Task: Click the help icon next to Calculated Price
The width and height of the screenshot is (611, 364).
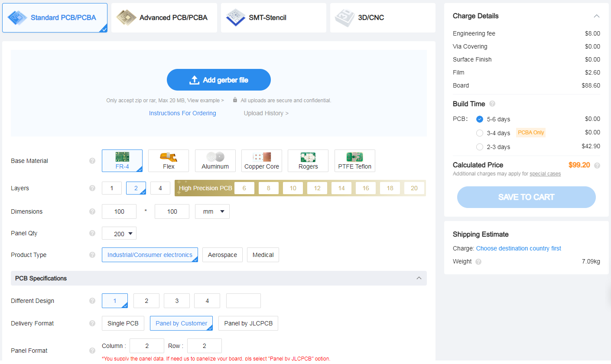Action: (597, 166)
